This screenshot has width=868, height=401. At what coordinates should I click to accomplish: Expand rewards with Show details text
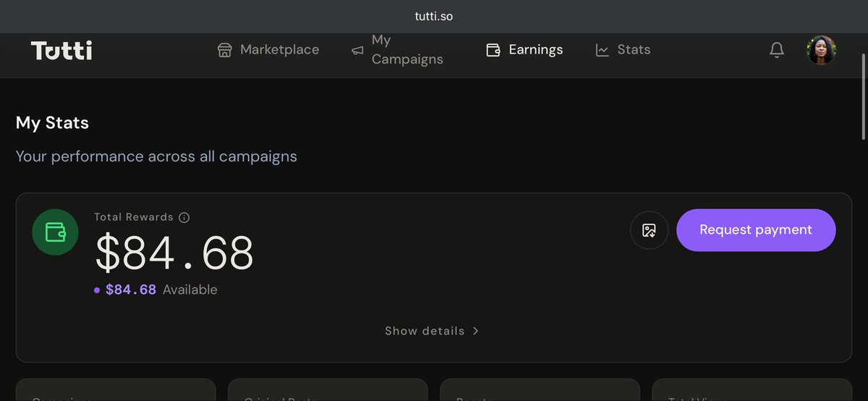pyautogui.click(x=425, y=331)
